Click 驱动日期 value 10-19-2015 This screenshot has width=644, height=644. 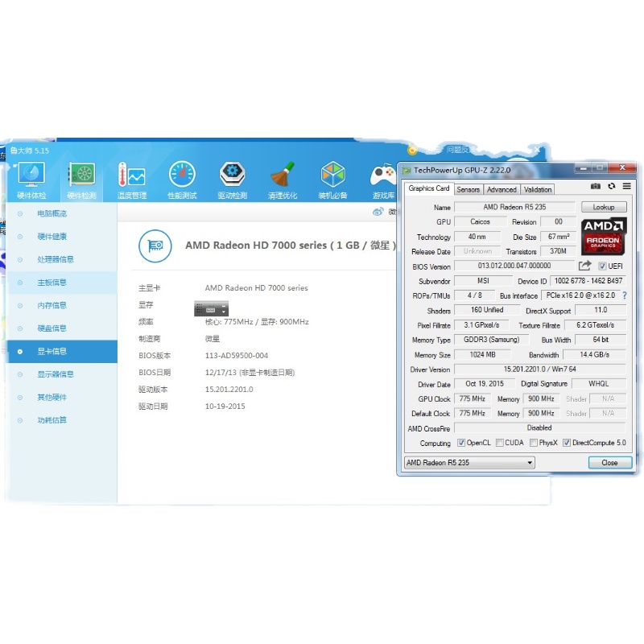(x=225, y=407)
